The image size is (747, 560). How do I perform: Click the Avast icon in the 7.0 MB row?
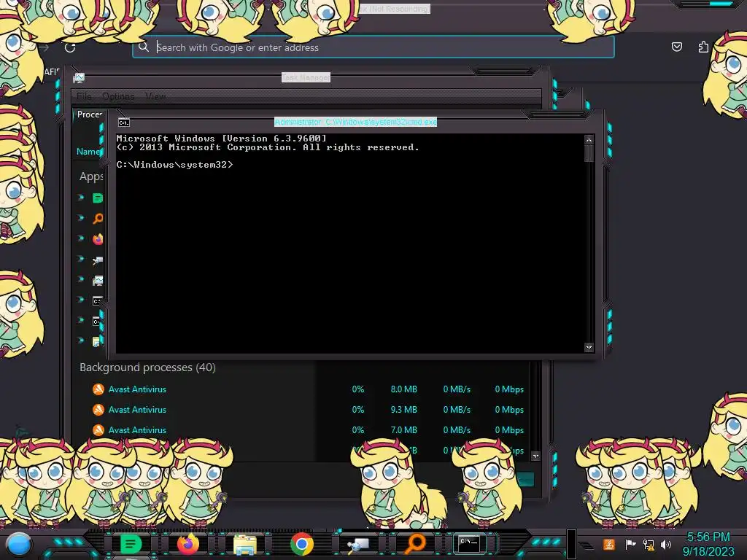tap(98, 430)
